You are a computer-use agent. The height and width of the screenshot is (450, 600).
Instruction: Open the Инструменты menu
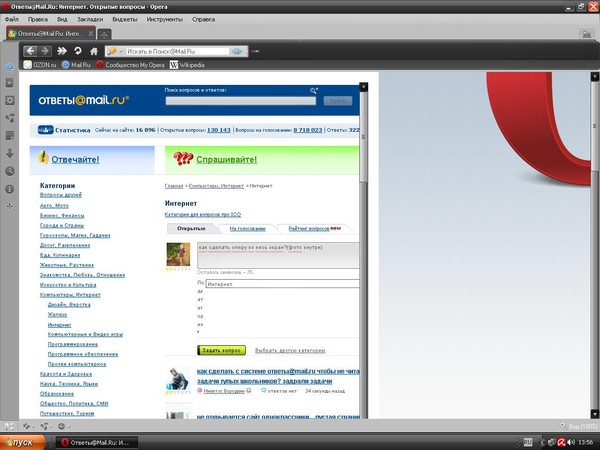tap(165, 19)
